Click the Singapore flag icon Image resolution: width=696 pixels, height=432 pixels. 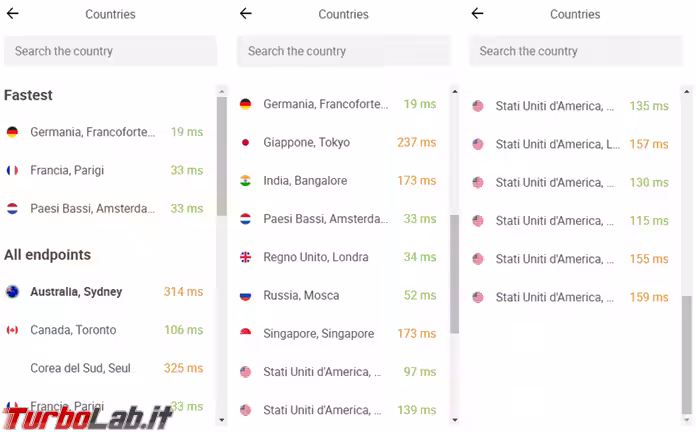(245, 334)
